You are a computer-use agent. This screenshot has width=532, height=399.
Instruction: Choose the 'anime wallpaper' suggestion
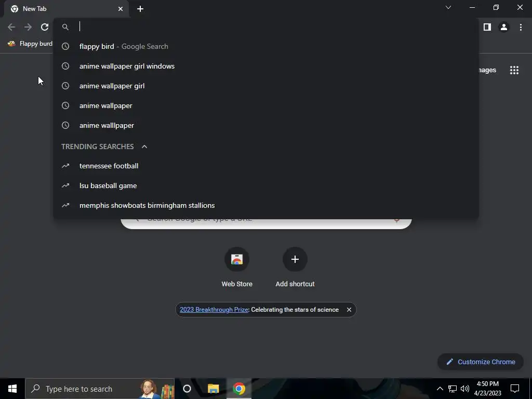[x=266, y=105]
